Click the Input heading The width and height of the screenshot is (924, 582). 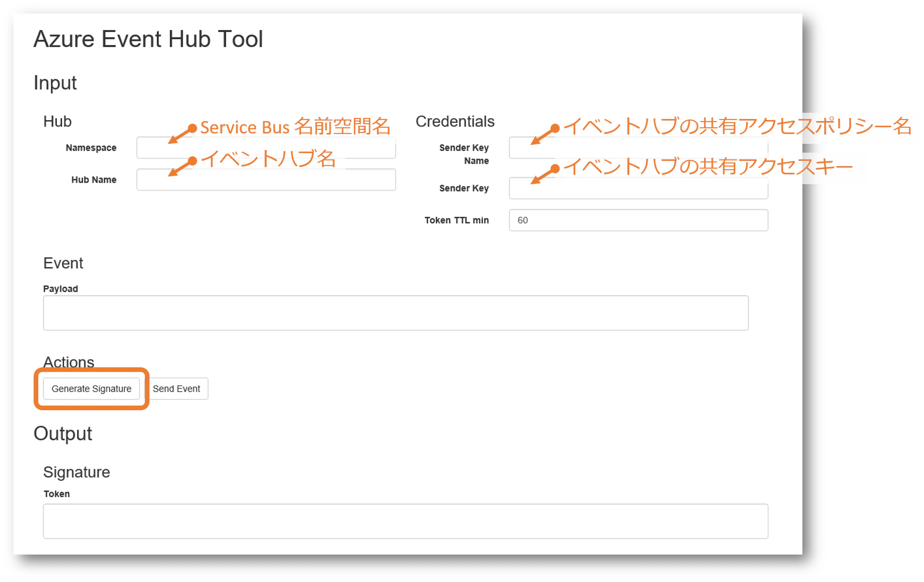click(x=55, y=83)
